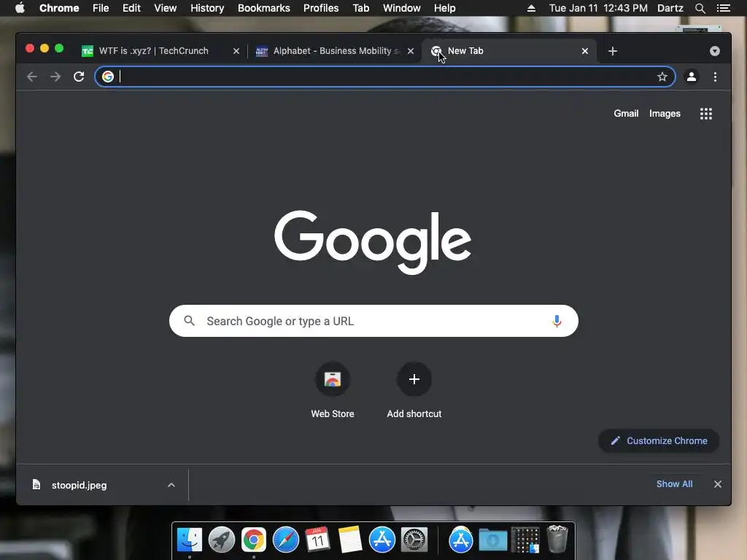Open the Bookmarks menu
This screenshot has height=560, width=747.
point(264,8)
